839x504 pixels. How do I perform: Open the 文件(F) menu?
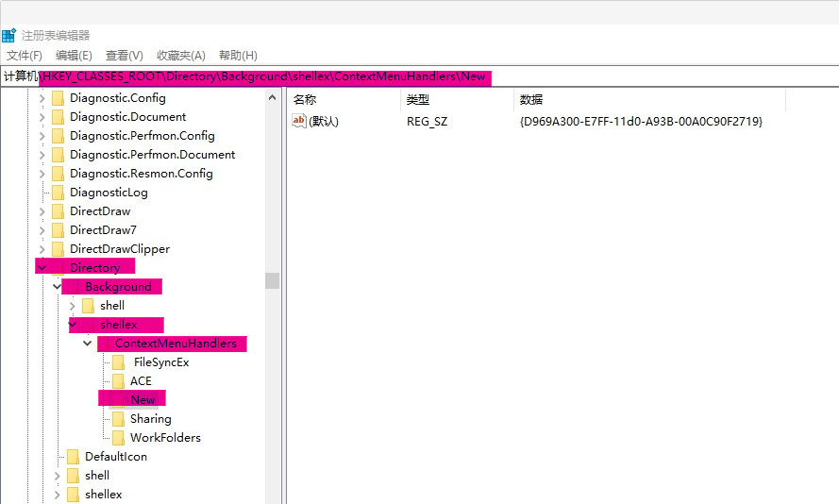tap(25, 56)
